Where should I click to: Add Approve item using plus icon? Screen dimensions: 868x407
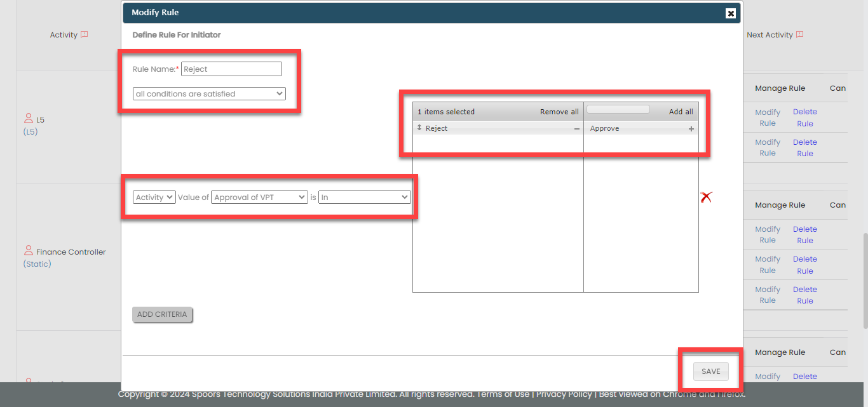[x=691, y=129]
